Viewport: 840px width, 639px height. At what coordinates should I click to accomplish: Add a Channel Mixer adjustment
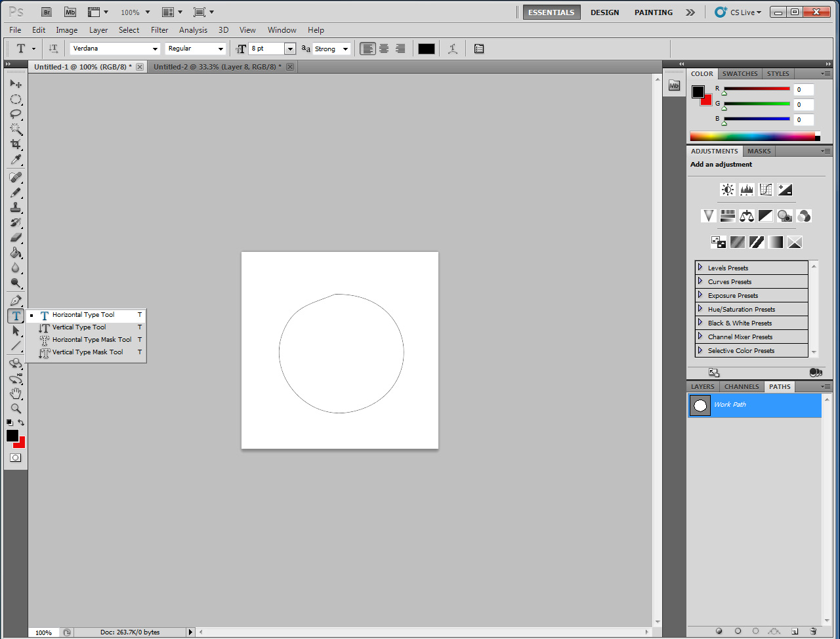(x=804, y=216)
